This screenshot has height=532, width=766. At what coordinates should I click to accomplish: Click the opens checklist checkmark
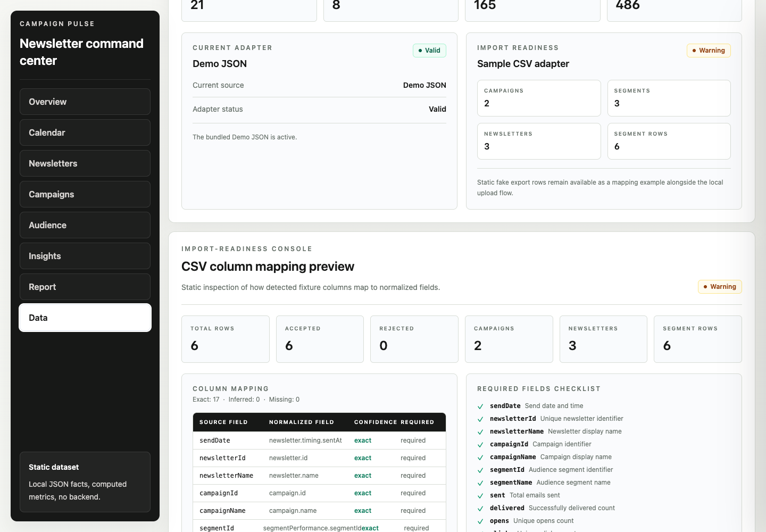point(480,521)
